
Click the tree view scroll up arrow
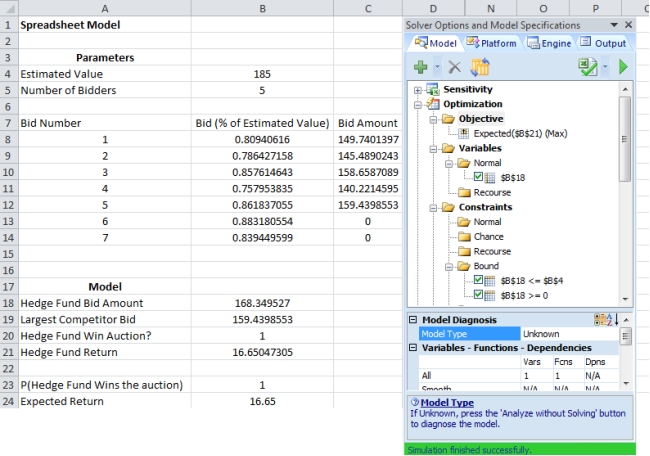click(x=626, y=89)
